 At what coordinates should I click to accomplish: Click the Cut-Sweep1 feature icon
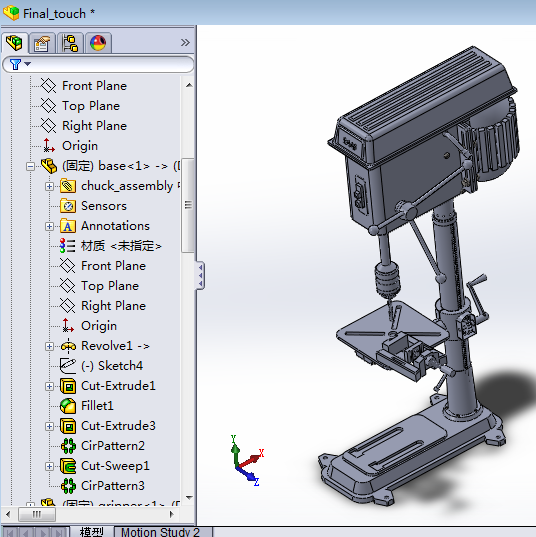[68, 466]
